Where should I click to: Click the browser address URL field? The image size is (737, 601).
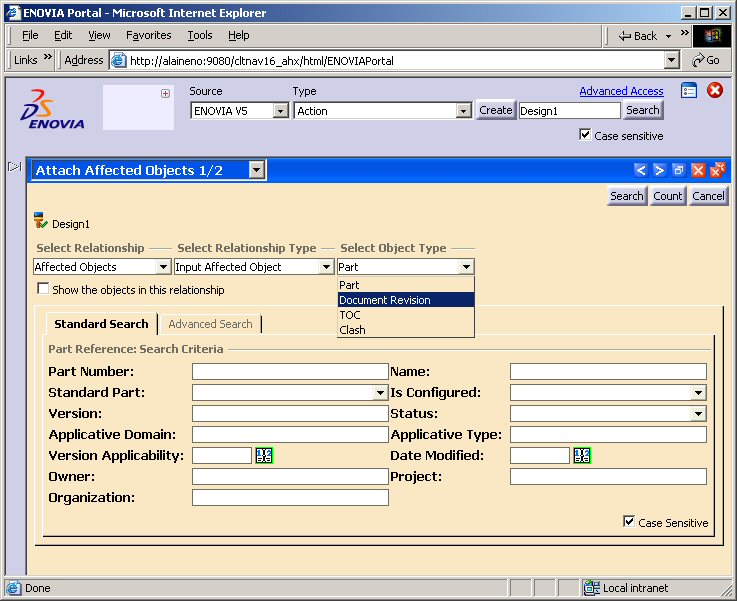[x=395, y=60]
